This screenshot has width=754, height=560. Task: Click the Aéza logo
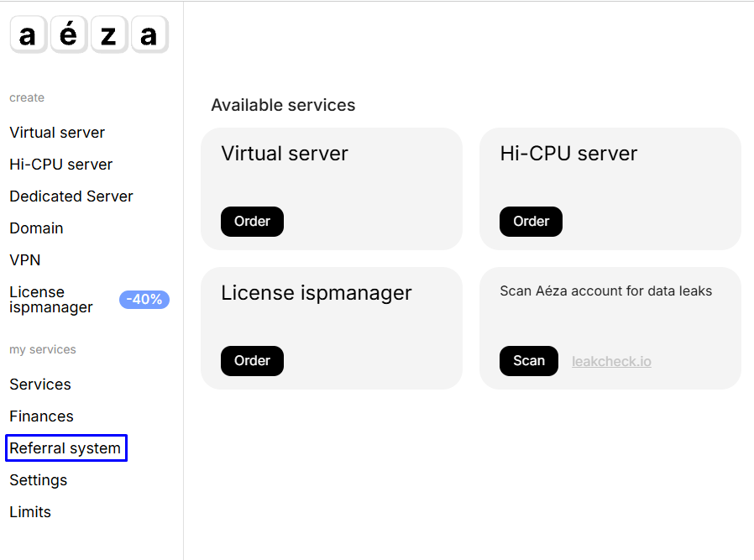point(89,35)
